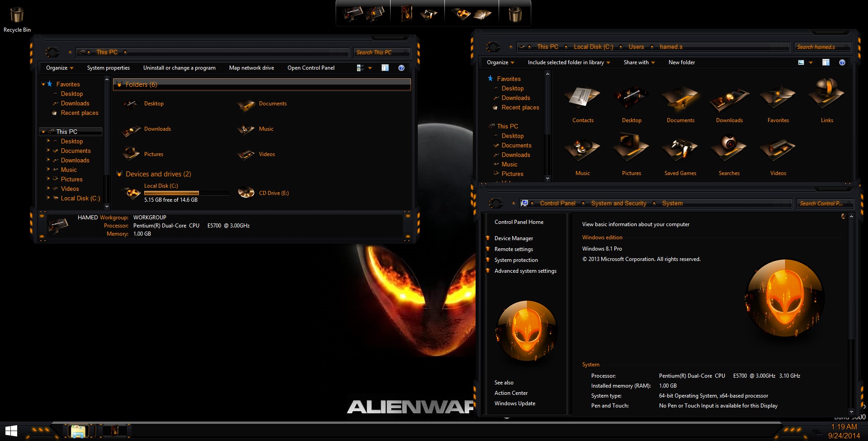The image size is (868, 441).
Task: Click the CD Drive (E:) icon
Action: click(246, 193)
